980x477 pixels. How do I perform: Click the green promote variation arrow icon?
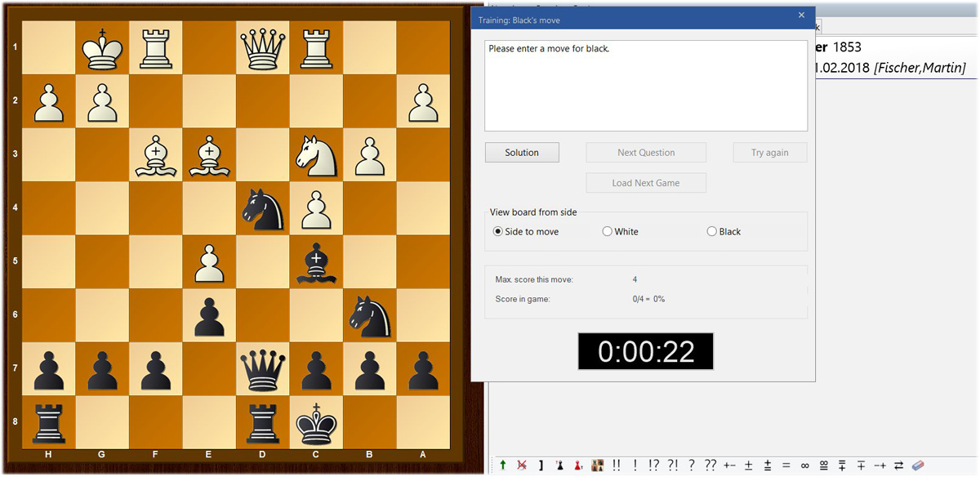(503, 465)
